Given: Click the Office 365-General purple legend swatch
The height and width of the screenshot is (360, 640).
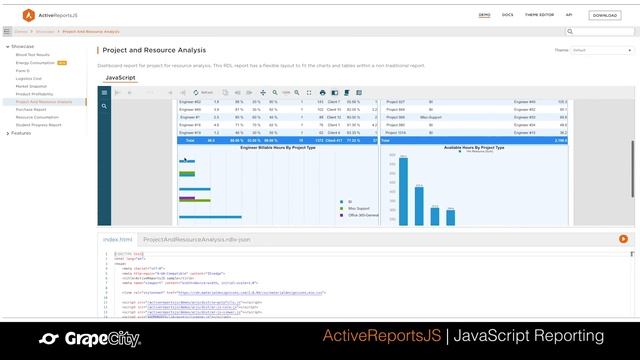Looking at the screenshot, I should (342, 215).
